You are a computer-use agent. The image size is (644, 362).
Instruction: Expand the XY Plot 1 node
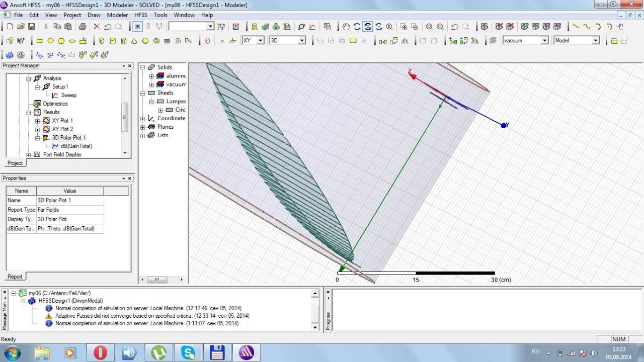[x=37, y=121]
